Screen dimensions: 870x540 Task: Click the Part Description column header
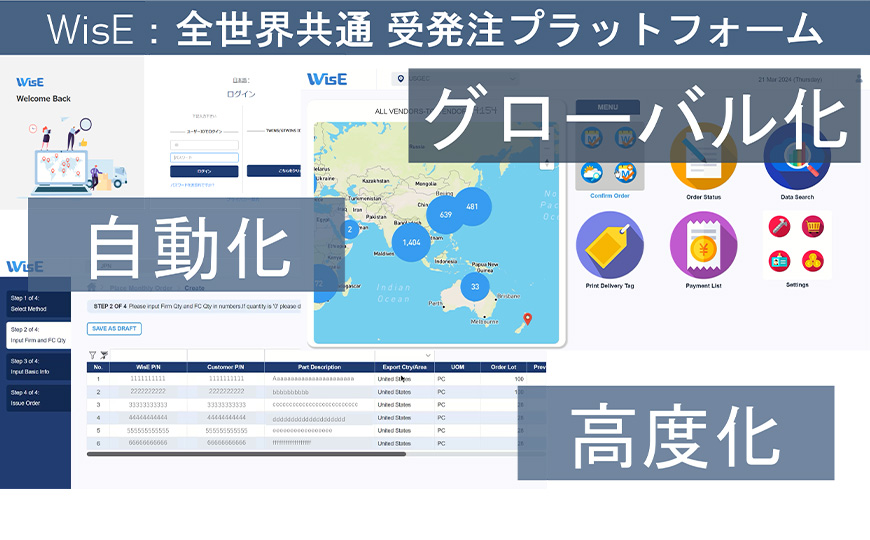pos(320,367)
